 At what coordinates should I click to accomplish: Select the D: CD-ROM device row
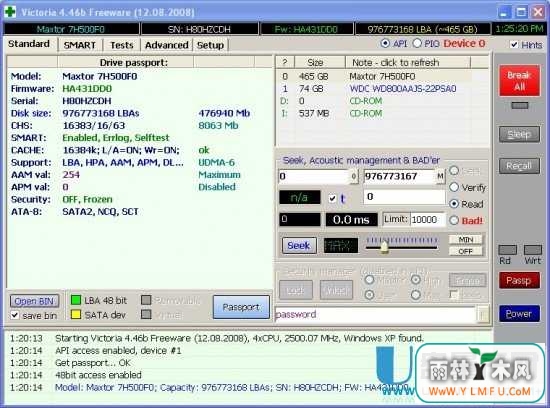382,101
